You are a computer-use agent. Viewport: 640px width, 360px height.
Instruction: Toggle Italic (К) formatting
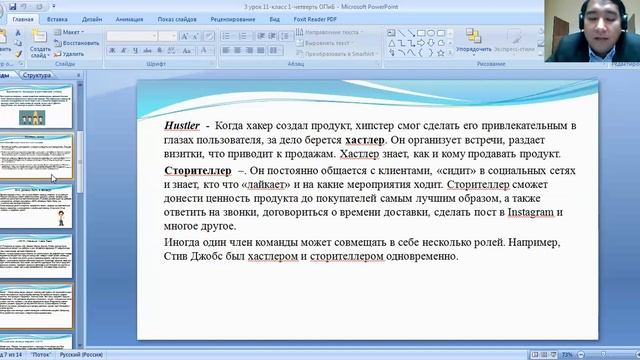click(x=123, y=50)
